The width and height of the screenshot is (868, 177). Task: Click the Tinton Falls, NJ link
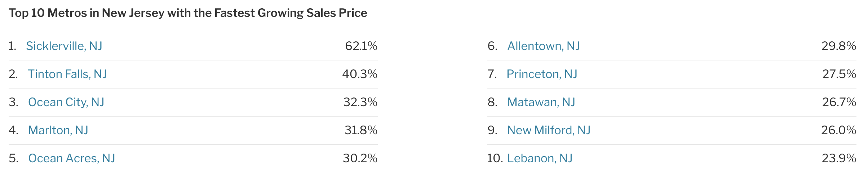click(x=67, y=74)
